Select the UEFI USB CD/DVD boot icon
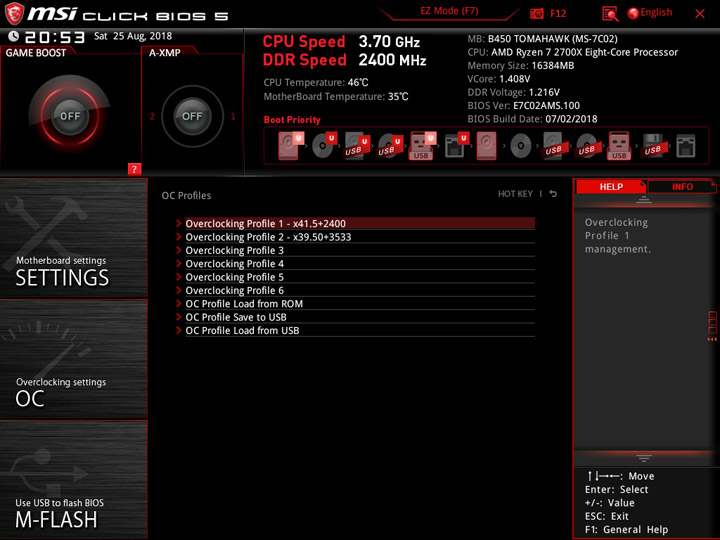Screen dimensions: 720x540 click(x=389, y=146)
